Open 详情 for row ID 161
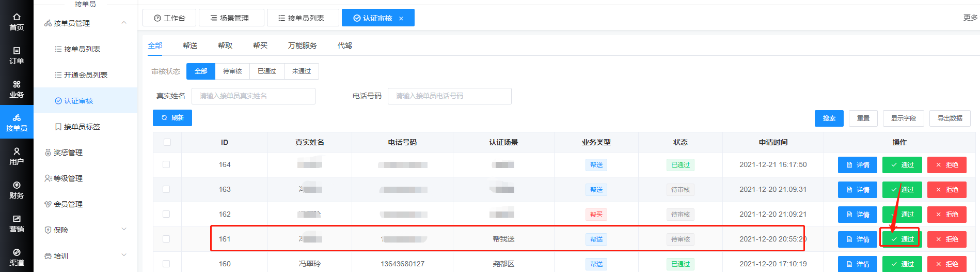 858,239
